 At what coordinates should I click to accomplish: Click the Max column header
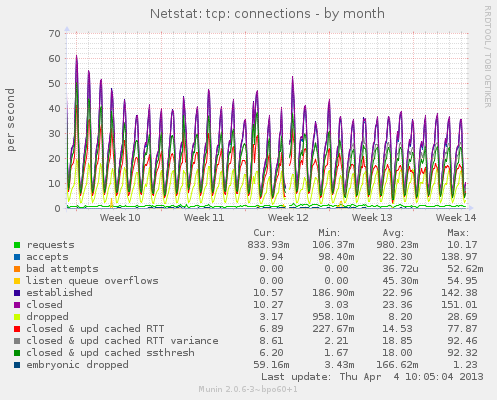(458, 233)
